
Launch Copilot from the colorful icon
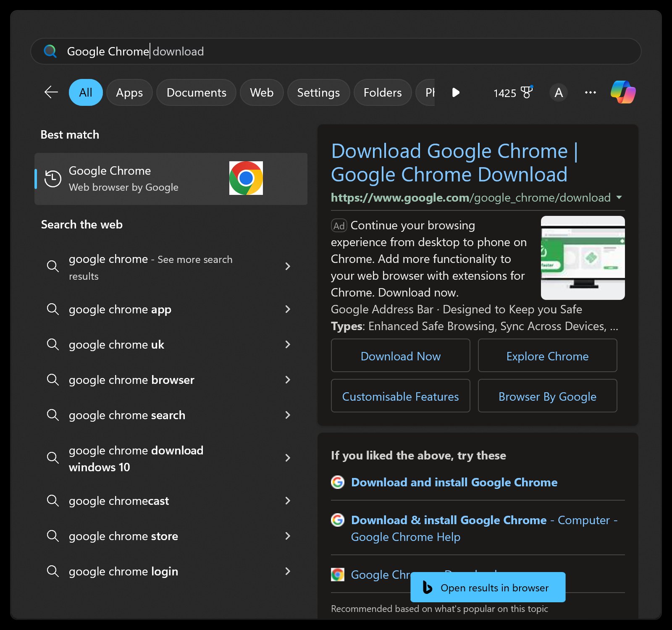tap(623, 92)
